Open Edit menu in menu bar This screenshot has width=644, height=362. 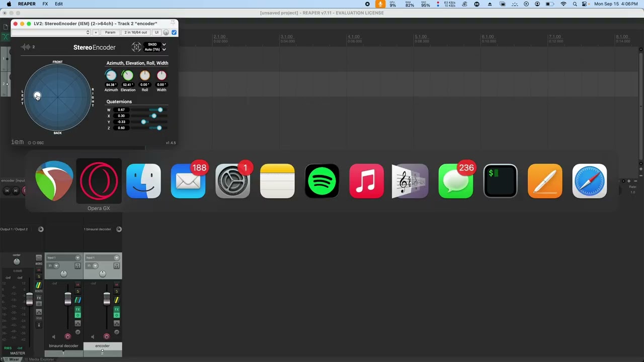pyautogui.click(x=59, y=4)
